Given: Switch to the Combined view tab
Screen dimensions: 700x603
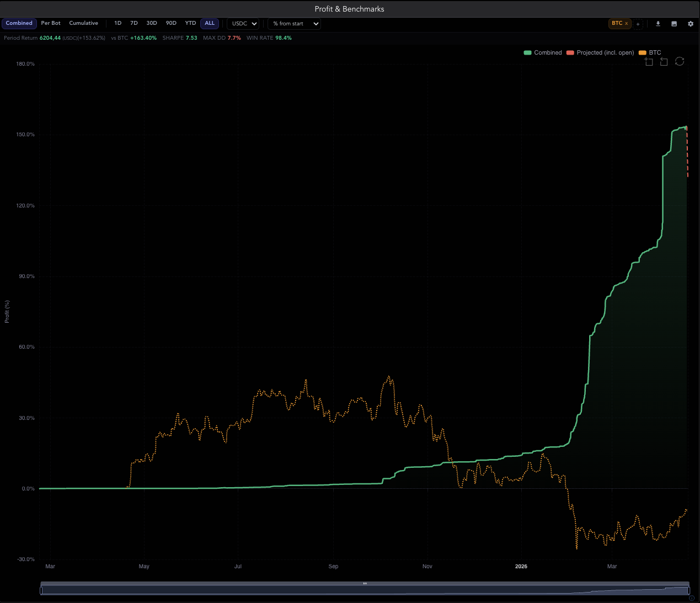Looking at the screenshot, I should 19,23.
